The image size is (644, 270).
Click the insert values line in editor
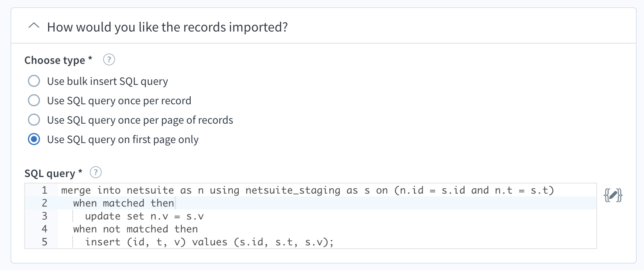coord(209,242)
